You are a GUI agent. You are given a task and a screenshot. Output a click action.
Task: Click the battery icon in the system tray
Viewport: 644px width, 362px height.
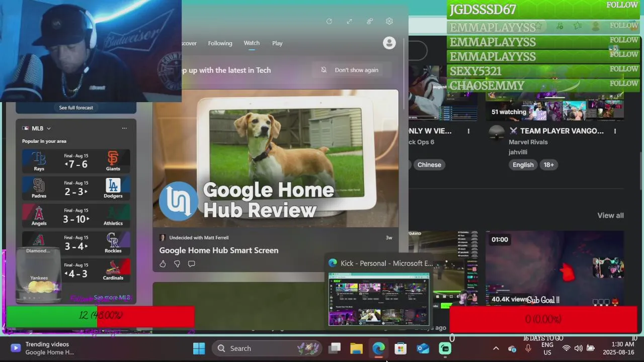pyautogui.click(x=590, y=348)
